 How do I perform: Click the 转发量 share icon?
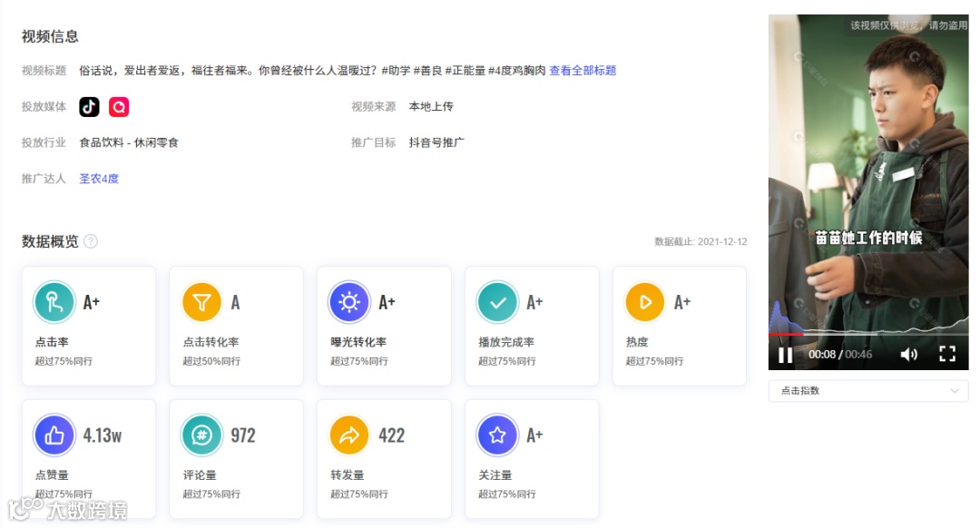pyautogui.click(x=349, y=435)
